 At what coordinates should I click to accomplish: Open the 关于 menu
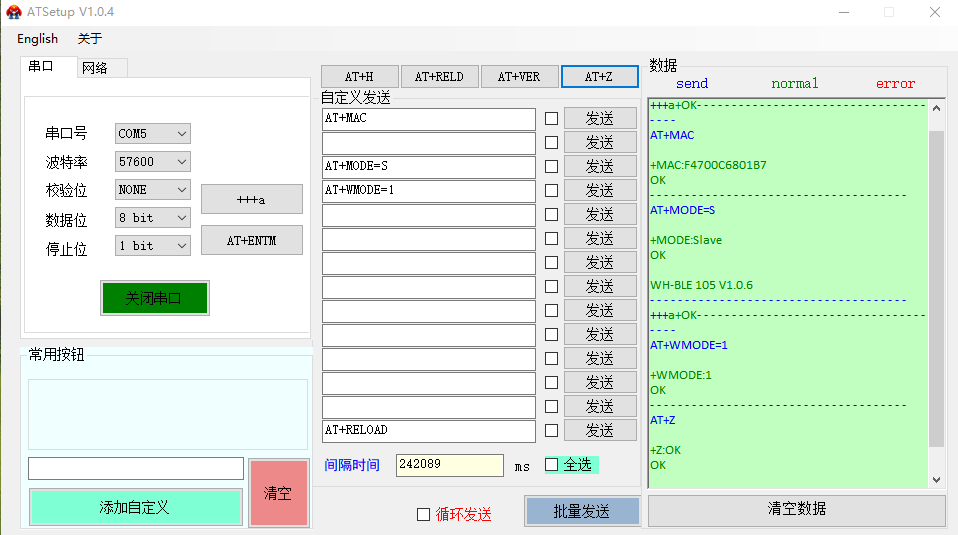tap(90, 39)
